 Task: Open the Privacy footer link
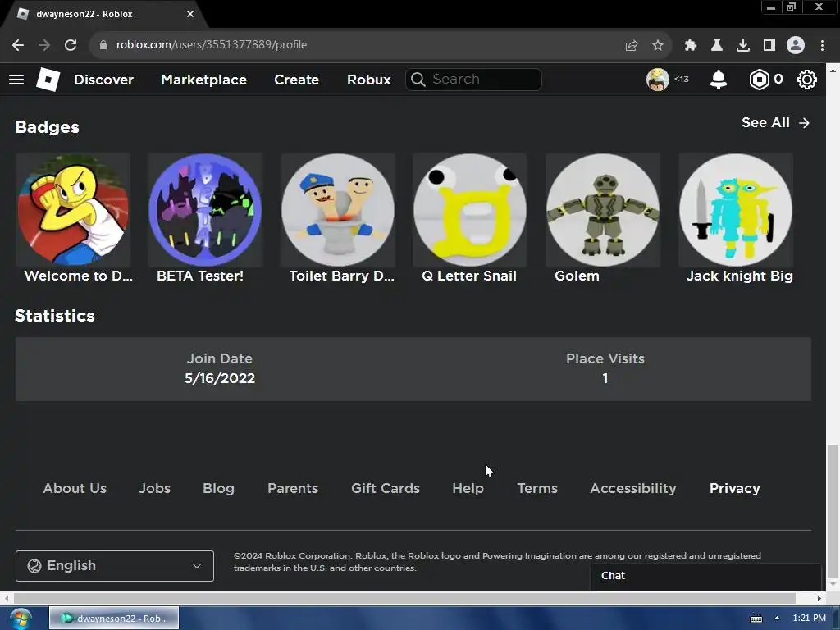734,489
